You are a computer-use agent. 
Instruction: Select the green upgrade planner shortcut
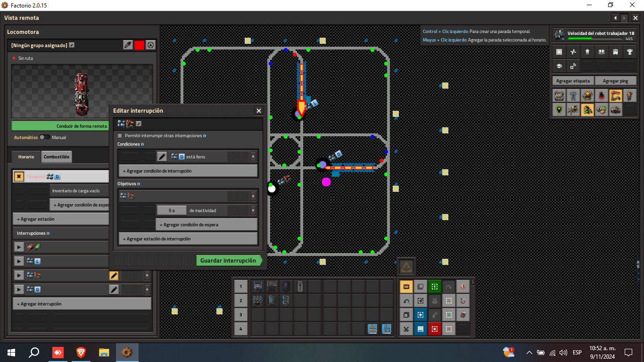point(435,286)
